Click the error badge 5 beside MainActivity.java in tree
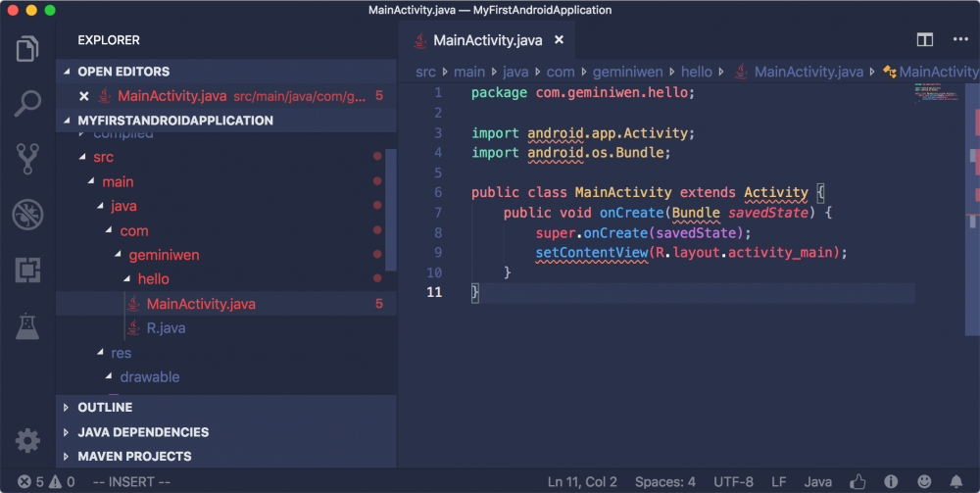 (x=378, y=304)
